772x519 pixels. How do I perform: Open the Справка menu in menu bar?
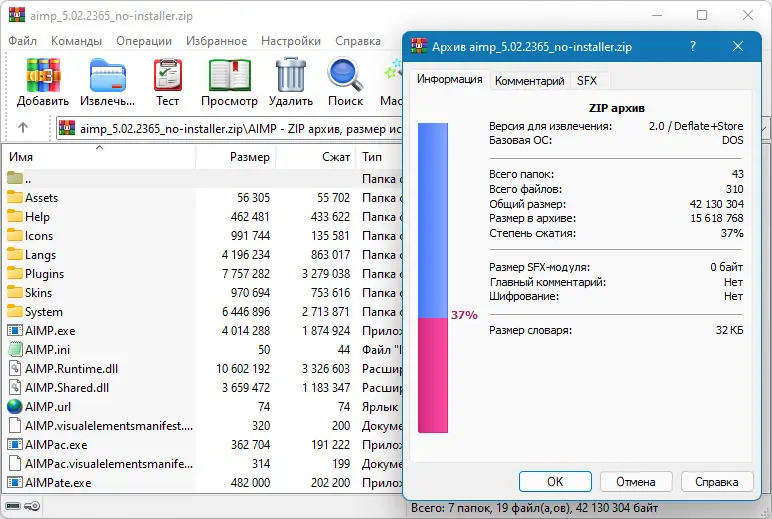tap(358, 41)
